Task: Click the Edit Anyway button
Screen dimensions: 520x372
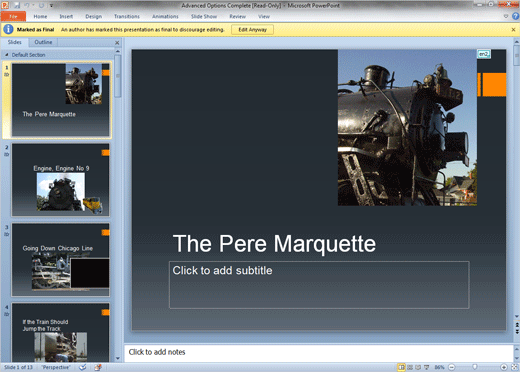Action: pyautogui.click(x=252, y=30)
